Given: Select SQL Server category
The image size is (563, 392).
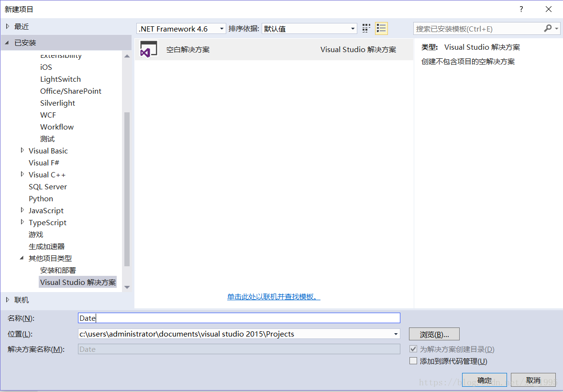Looking at the screenshot, I should [x=48, y=186].
